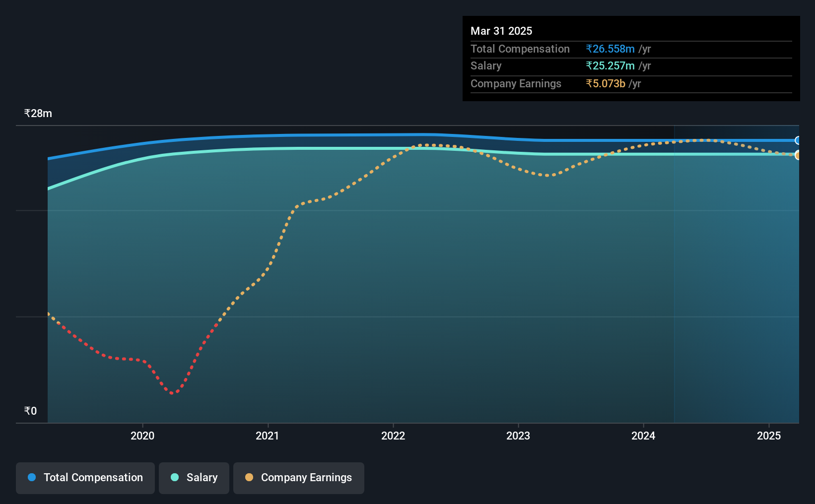
Task: Click the teal Salary legend dot
Action: point(175,477)
